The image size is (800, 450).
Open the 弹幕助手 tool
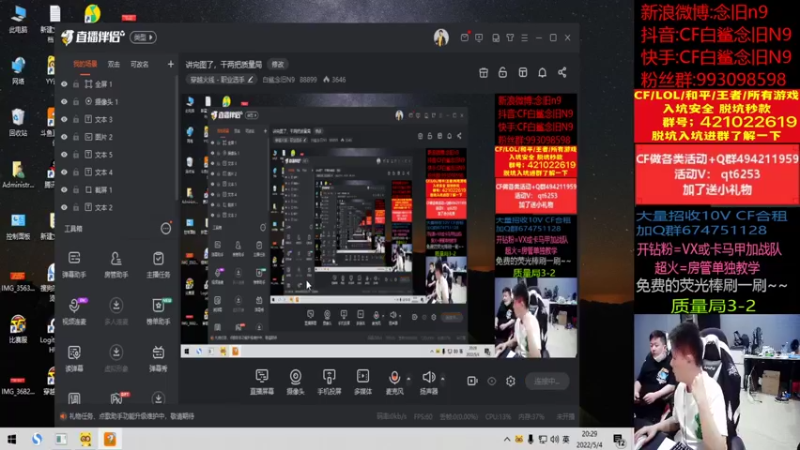pos(74,264)
